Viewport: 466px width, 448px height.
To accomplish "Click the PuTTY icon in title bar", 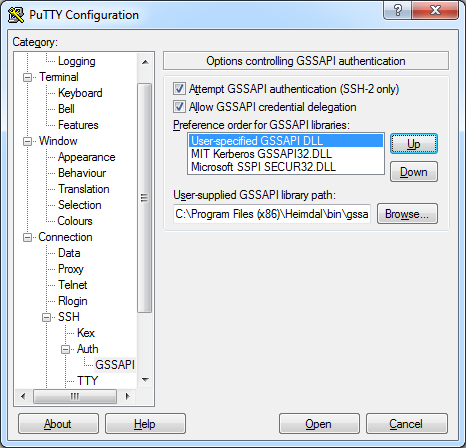I will (16, 15).
